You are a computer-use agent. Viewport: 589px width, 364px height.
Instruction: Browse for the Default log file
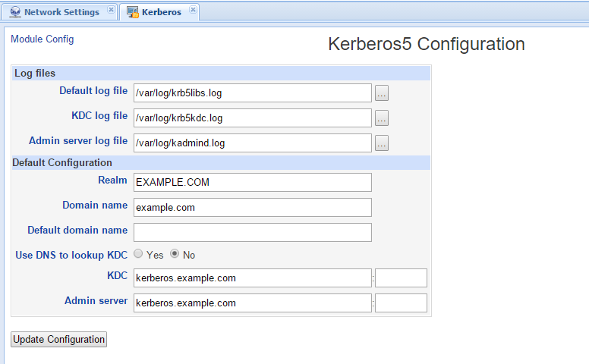click(382, 93)
